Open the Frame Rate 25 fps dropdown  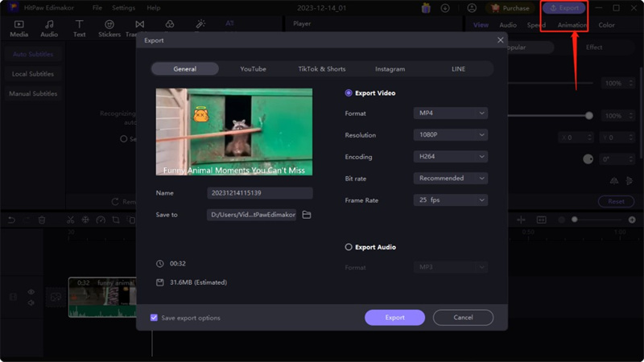pyautogui.click(x=451, y=200)
